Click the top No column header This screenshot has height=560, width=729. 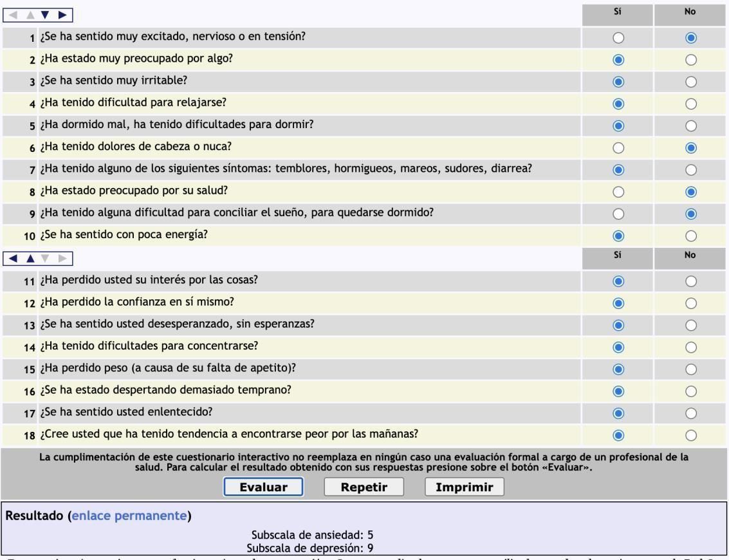point(690,15)
